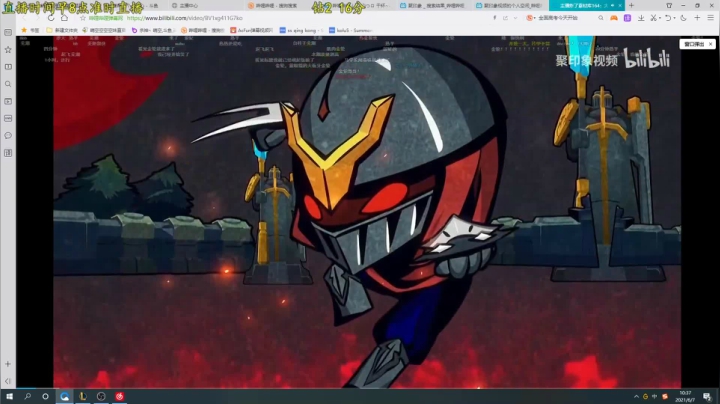
Task: Open League of Legends taskbar icon
Action: tap(83, 396)
